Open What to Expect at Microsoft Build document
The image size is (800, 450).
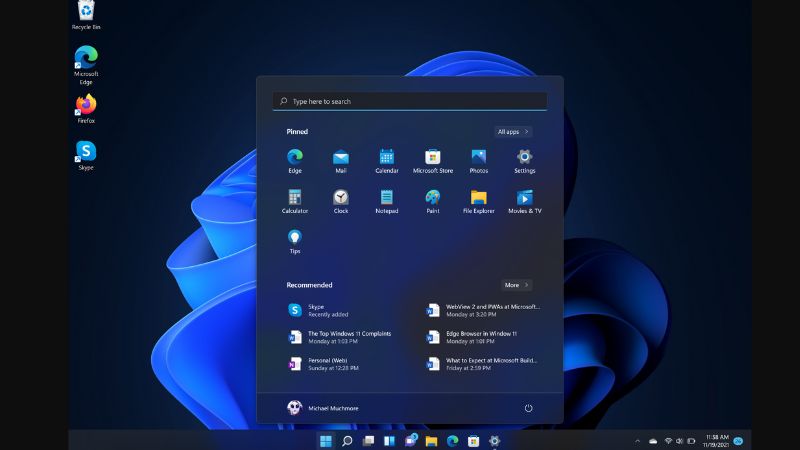(483, 364)
